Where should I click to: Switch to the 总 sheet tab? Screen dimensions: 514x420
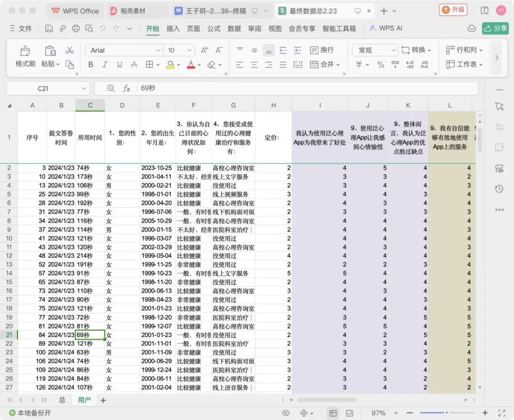pos(62,400)
